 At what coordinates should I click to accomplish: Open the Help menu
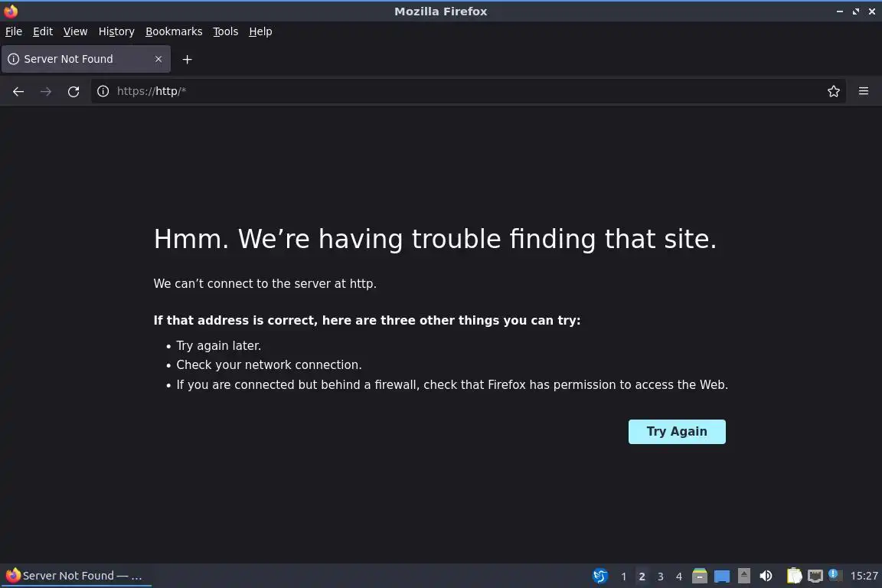(x=260, y=31)
